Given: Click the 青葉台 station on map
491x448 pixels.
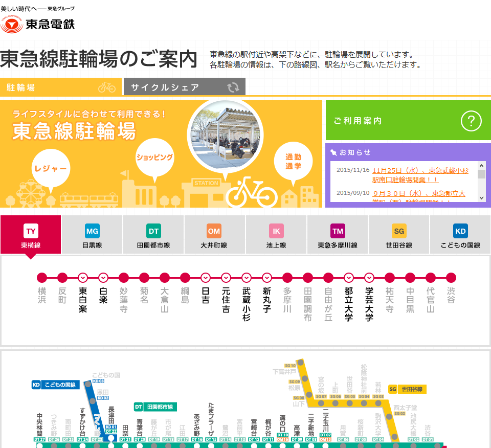Looking at the screenshot, I should point(140,428).
